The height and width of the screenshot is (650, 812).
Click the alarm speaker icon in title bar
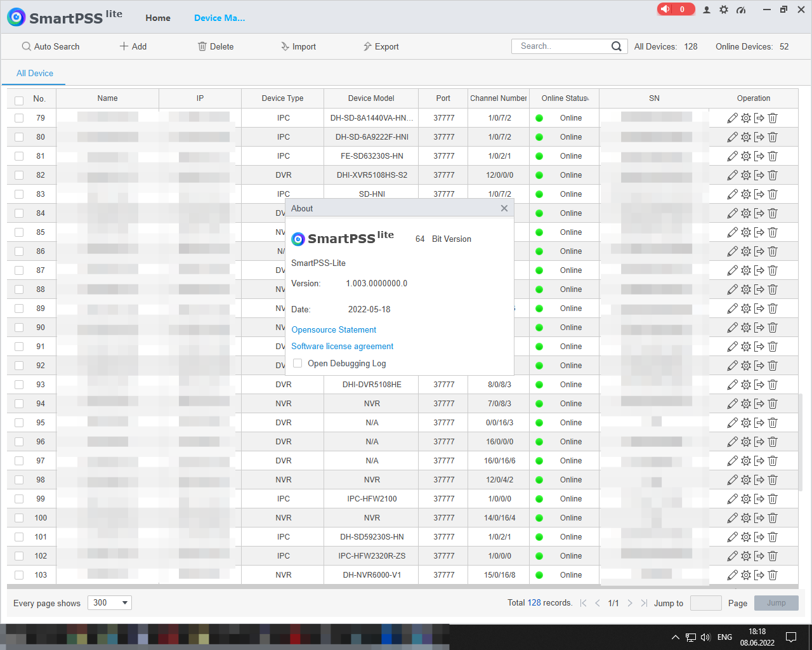point(665,9)
